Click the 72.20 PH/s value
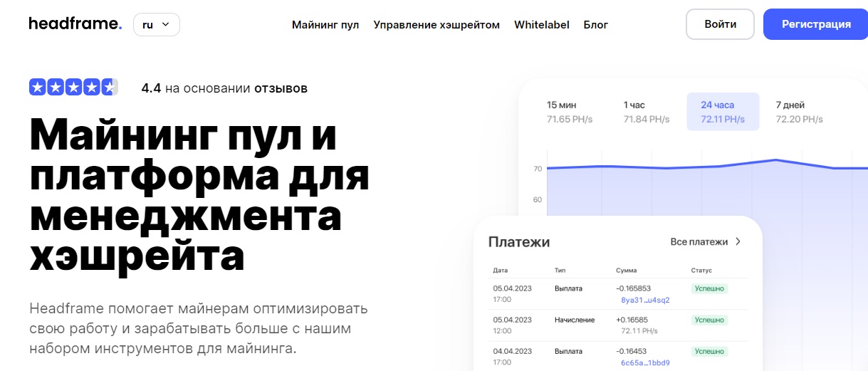868x371 pixels. click(x=799, y=120)
